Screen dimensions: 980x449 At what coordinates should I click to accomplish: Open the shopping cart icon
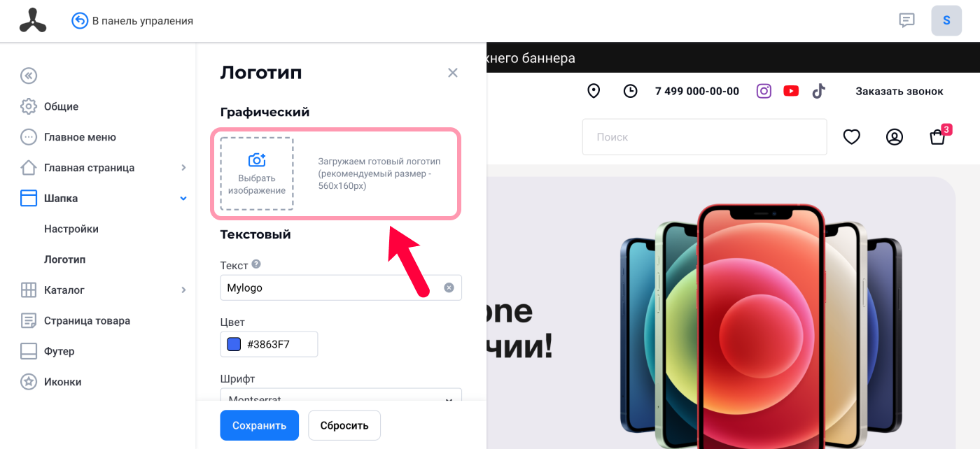938,137
